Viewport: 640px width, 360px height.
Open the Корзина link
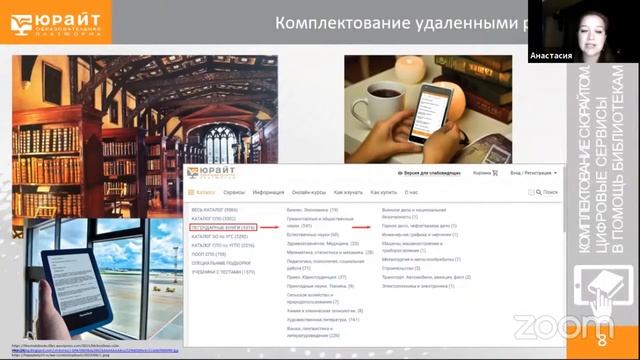(482, 173)
